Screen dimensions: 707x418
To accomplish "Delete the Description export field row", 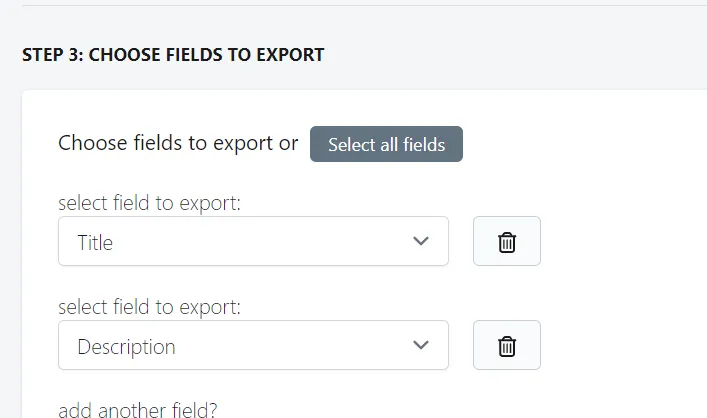I will 506,345.
